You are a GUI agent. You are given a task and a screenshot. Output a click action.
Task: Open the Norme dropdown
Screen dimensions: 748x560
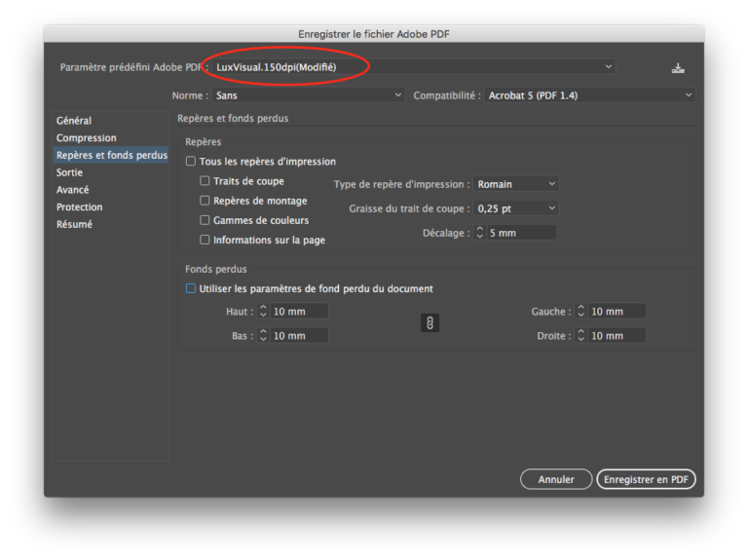point(308,95)
